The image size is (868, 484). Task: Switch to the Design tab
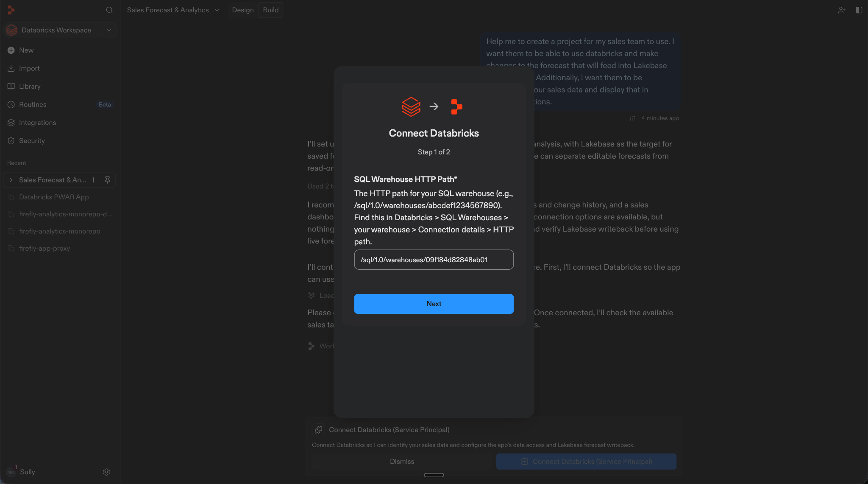pos(243,10)
